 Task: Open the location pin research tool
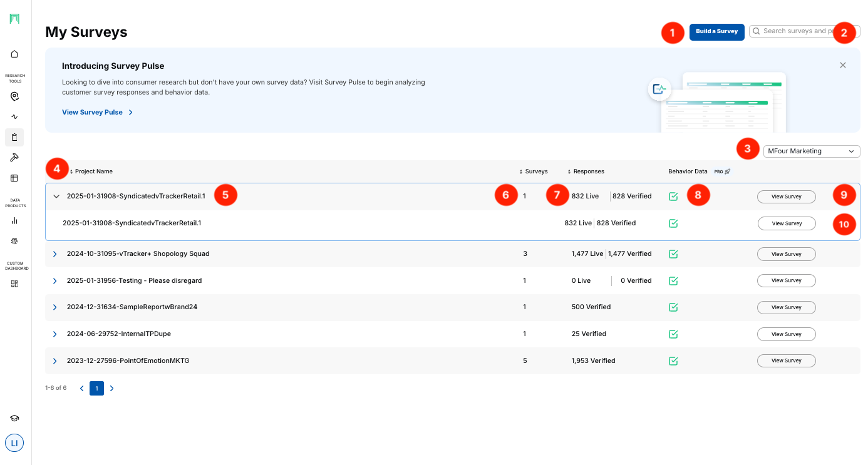point(14,96)
